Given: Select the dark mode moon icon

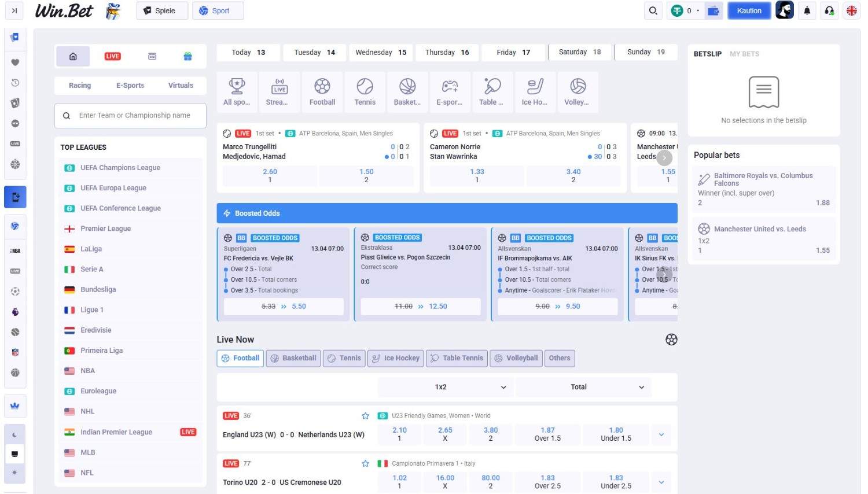Looking at the screenshot, I should point(15,435).
